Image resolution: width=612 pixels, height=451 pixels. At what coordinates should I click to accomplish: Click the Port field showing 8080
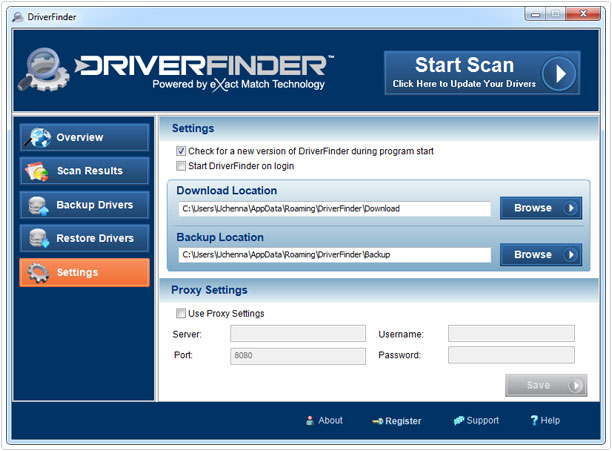click(298, 356)
